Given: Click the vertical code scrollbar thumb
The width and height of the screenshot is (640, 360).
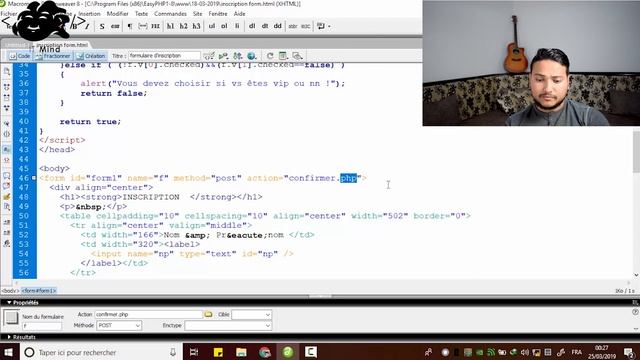Looking at the screenshot, I should (x=636, y=151).
